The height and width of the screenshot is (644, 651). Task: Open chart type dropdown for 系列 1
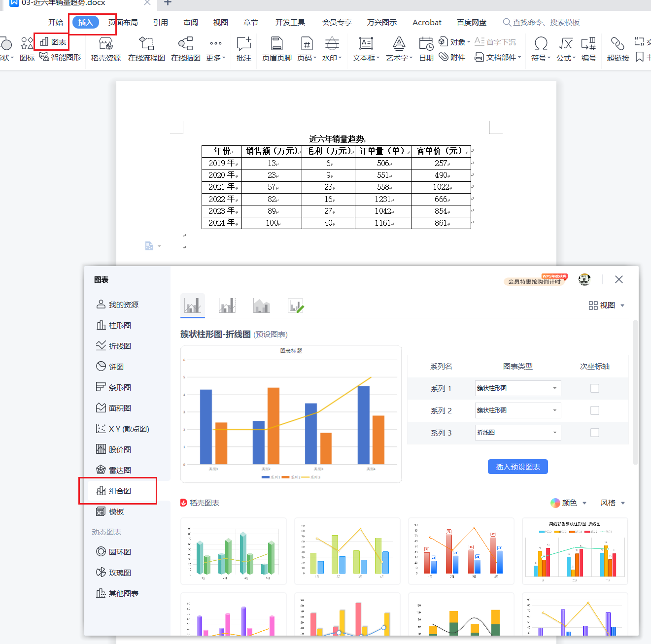[517, 388]
